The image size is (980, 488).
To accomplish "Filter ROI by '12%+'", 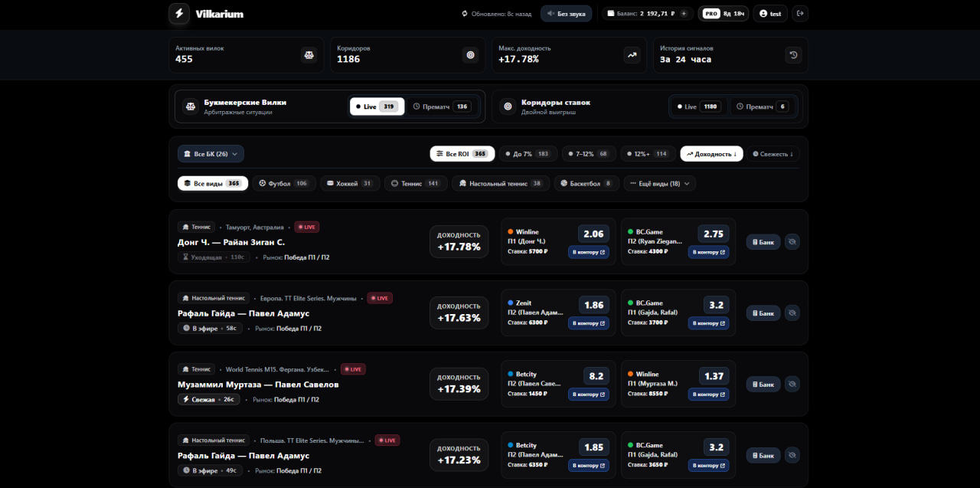I will click(x=648, y=154).
